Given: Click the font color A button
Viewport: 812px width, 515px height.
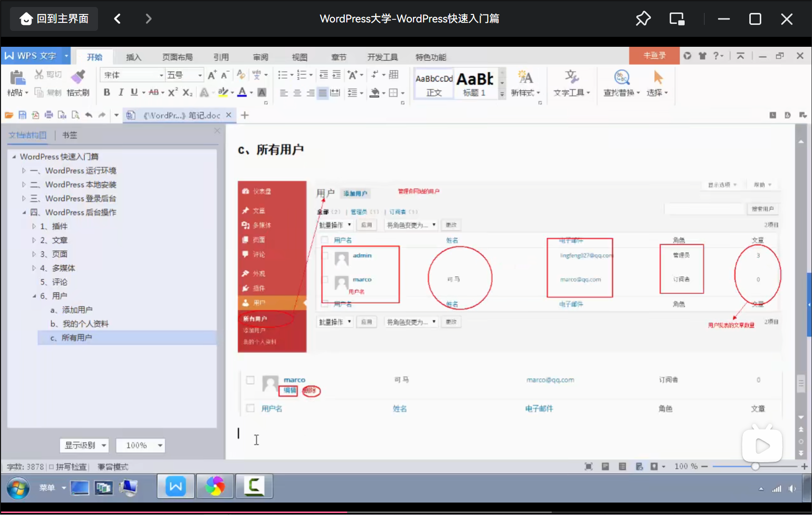Looking at the screenshot, I should 242,92.
